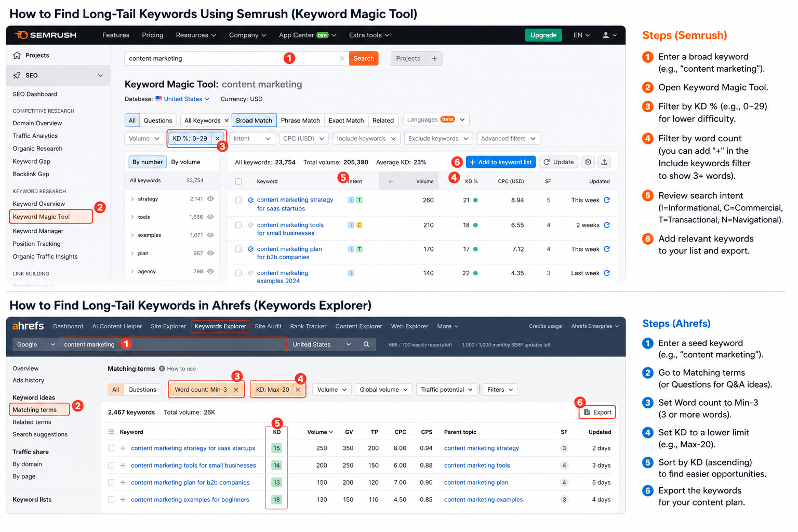Click the Ahrefs seed keyword input field
The height and width of the screenshot is (532, 798).
tap(173, 344)
